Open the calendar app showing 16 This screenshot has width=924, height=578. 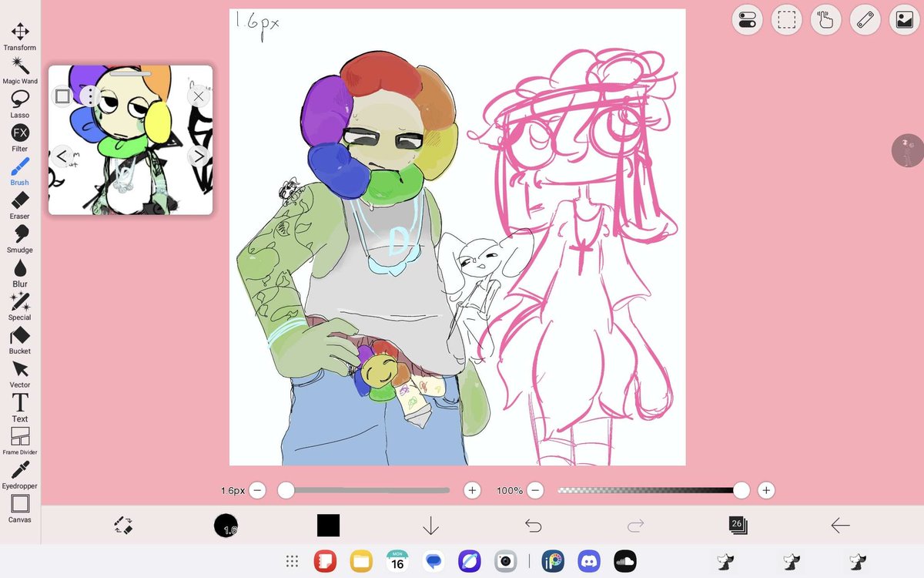coord(397,562)
